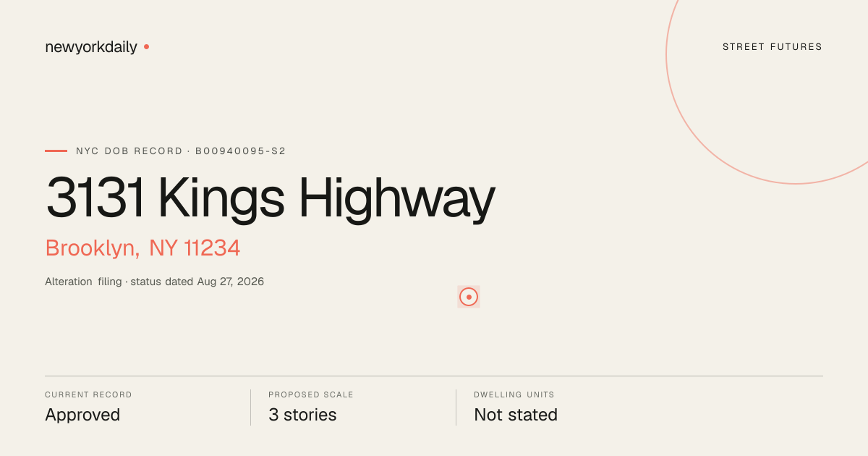Click the short orange dash before NYC DOB
This screenshot has width=868, height=456.
click(56, 151)
